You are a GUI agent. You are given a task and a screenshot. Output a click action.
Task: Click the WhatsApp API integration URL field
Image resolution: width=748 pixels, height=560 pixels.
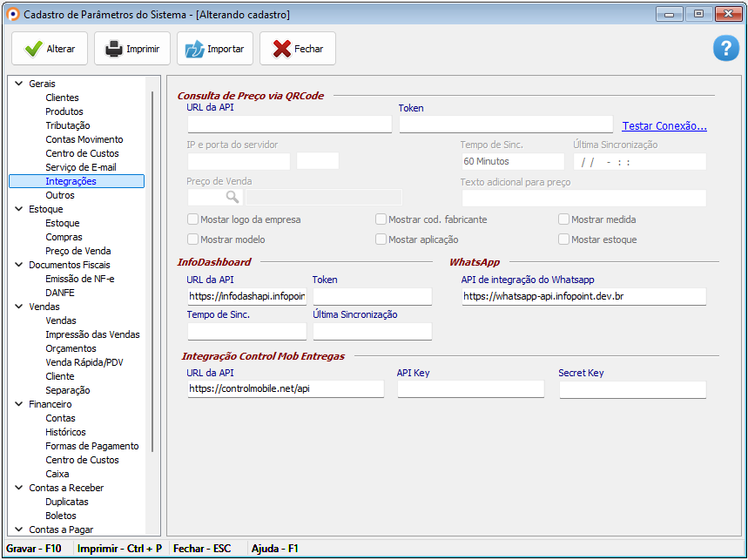(x=583, y=297)
